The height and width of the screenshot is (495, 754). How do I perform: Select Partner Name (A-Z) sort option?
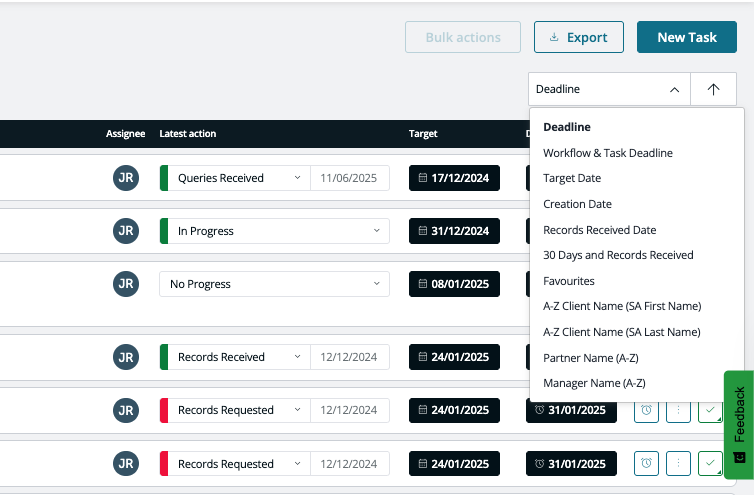pyautogui.click(x=590, y=357)
